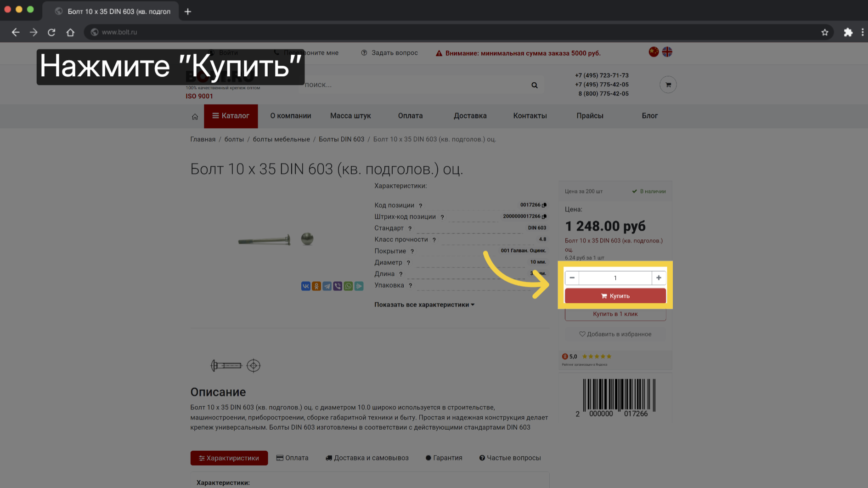Share via Telegram icon
Image resolution: width=868 pixels, height=488 pixels.
[327, 286]
